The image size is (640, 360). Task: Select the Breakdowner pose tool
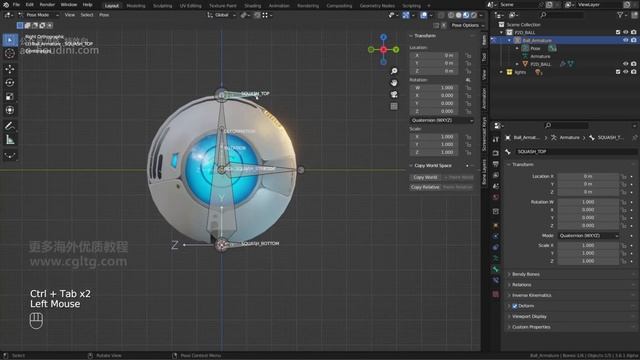10,155
